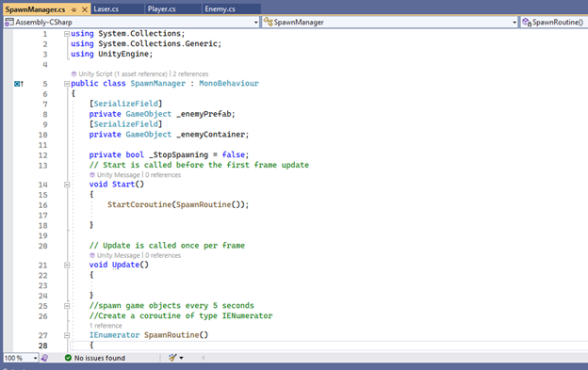Collapse the Update() method
588x370 pixels.
(67, 265)
